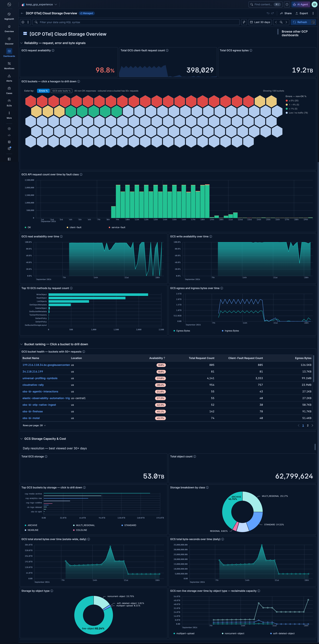
Task: Zoom out the time range
Action: coord(281,22)
